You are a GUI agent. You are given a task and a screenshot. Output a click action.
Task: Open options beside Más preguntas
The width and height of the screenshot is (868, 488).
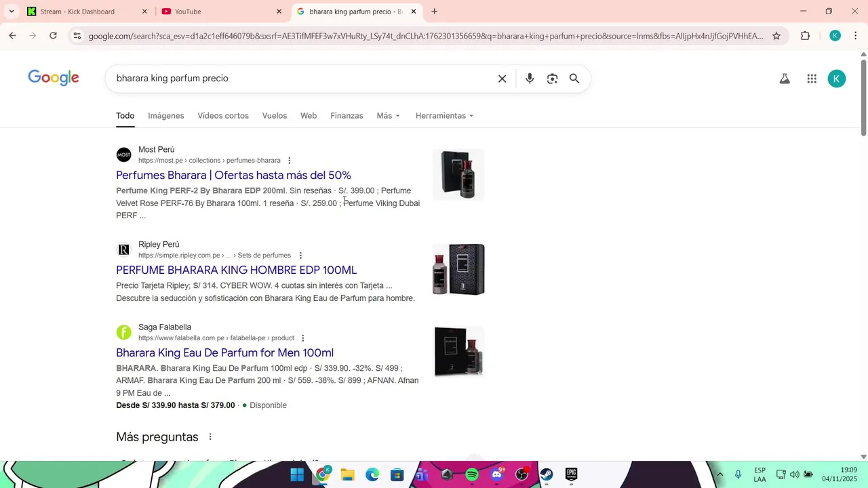coord(210,437)
